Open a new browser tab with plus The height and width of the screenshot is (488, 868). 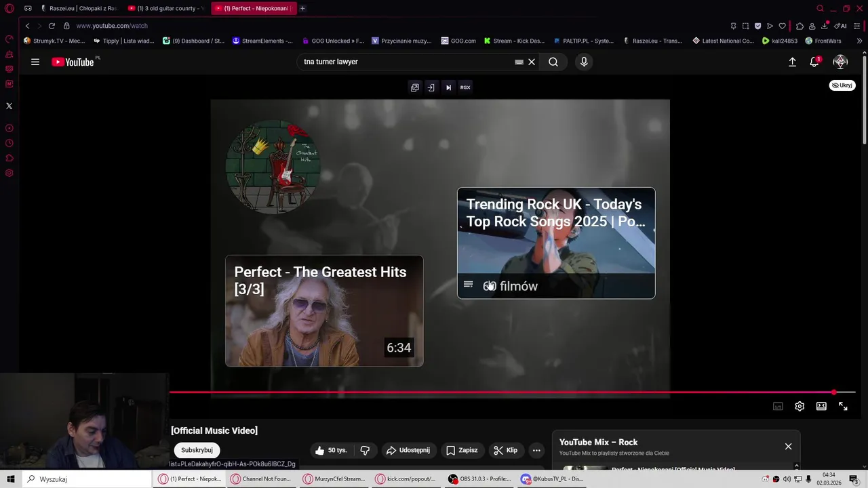[x=302, y=8]
